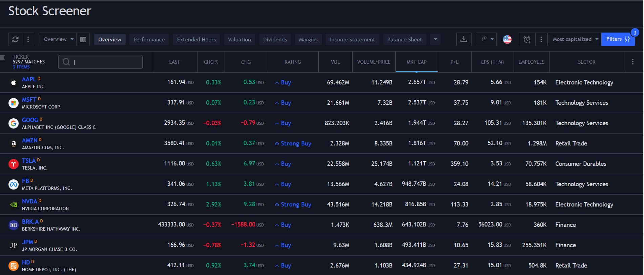This screenshot has height=275, width=644.
Task: Open the FB ticker link
Action: (25, 181)
